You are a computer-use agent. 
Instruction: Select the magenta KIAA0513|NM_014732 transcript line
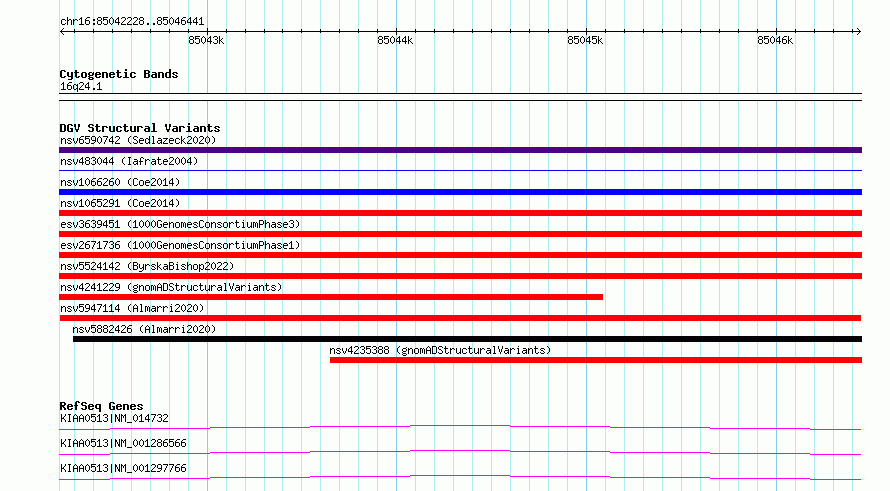[x=460, y=427]
